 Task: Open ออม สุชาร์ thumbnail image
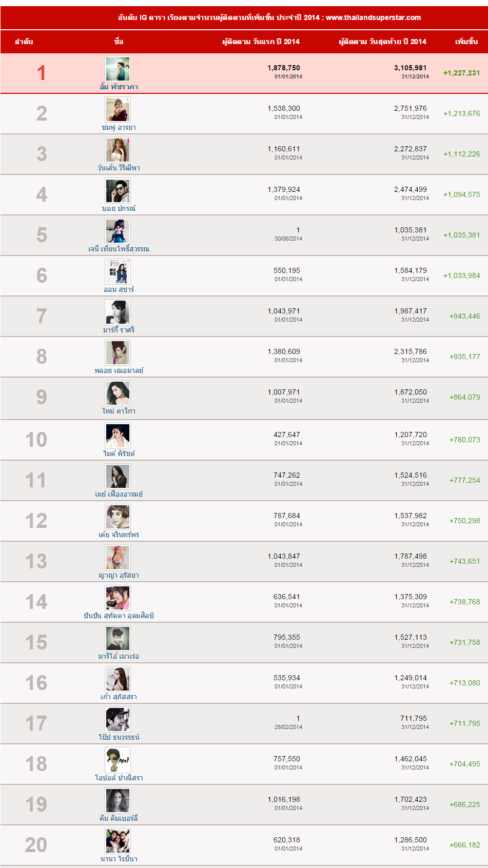click(x=118, y=271)
